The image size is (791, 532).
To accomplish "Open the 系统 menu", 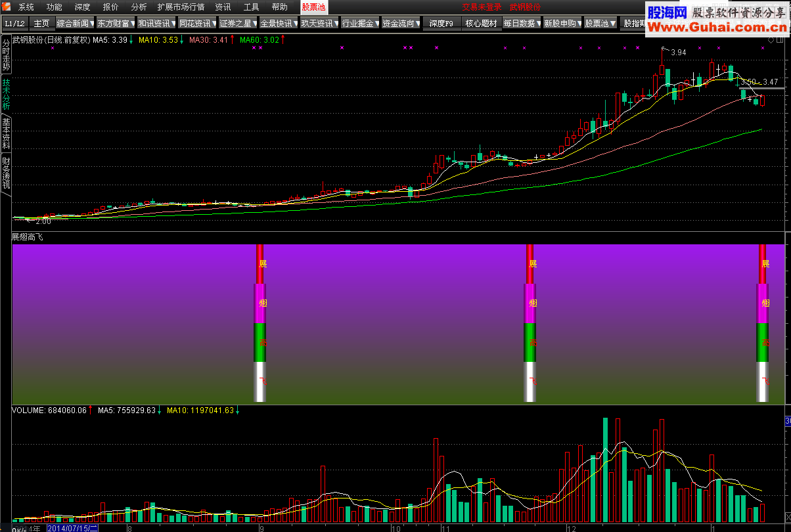I will 26,7.
